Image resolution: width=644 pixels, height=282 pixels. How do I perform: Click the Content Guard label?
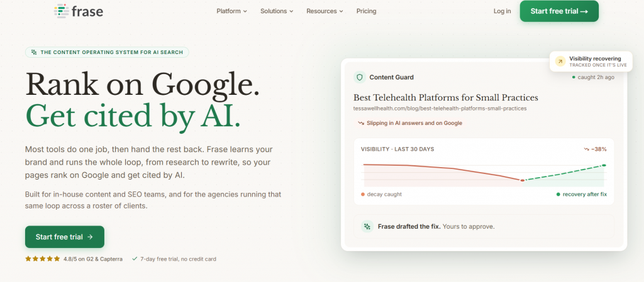point(391,77)
